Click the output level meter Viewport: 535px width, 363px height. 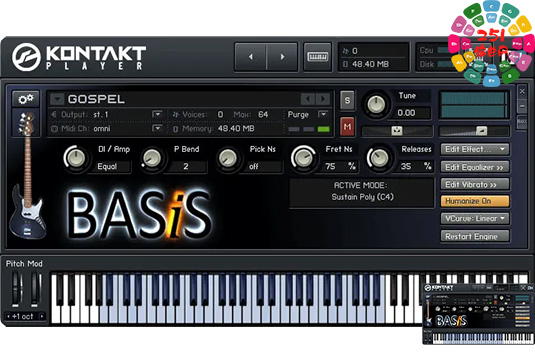pyautogui.click(x=474, y=105)
